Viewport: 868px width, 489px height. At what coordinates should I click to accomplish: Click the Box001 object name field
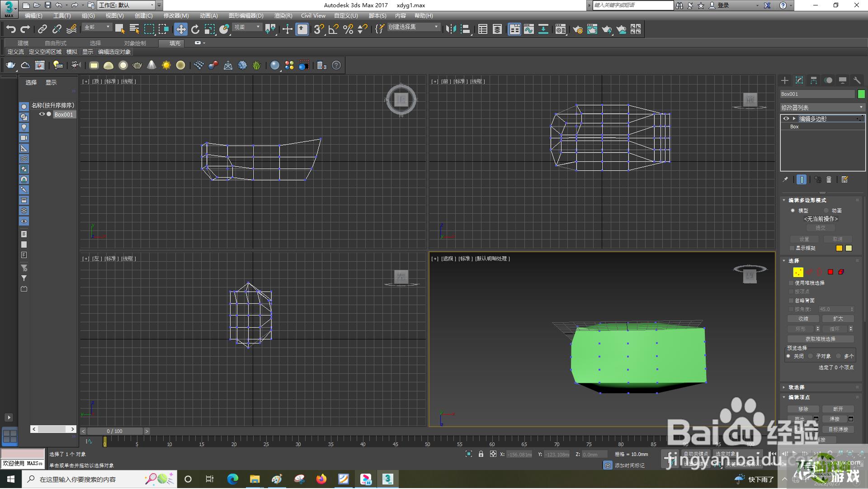[817, 94]
